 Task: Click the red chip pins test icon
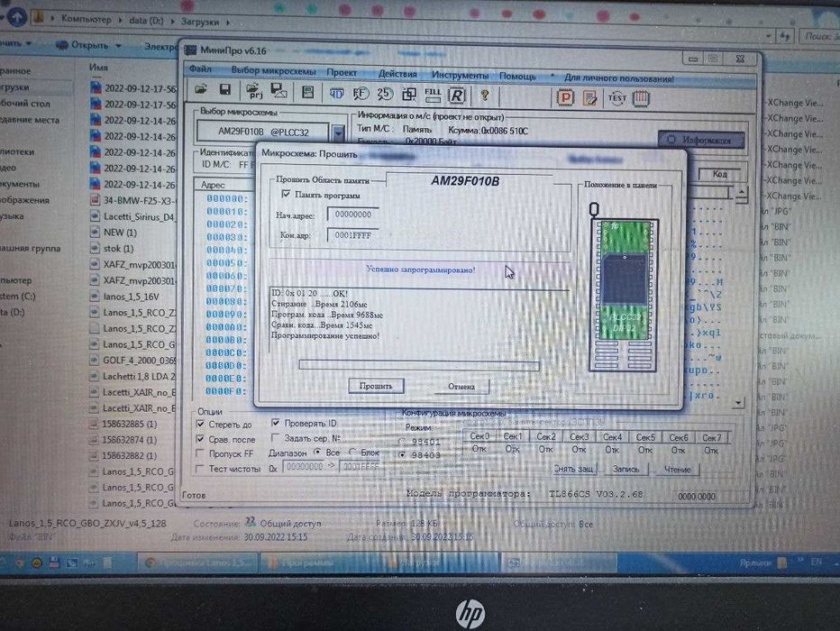[x=641, y=98]
